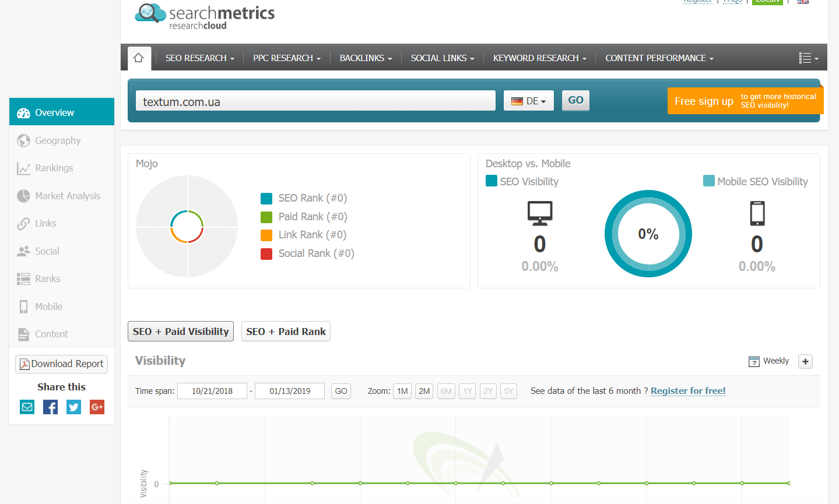The height and width of the screenshot is (504, 839).
Task: Click the start date field 10/21/2018
Action: pos(212,391)
